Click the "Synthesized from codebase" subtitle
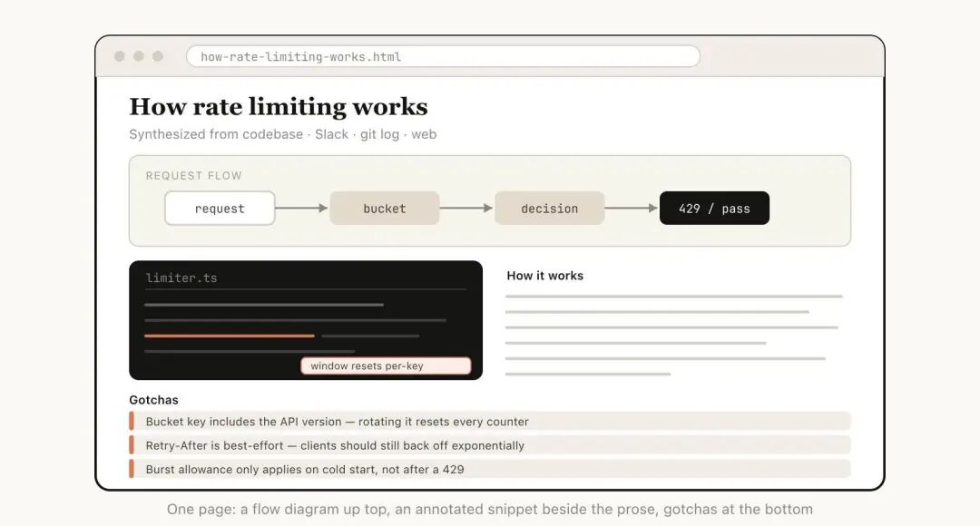Image resolution: width=980 pixels, height=526 pixels. click(282, 134)
